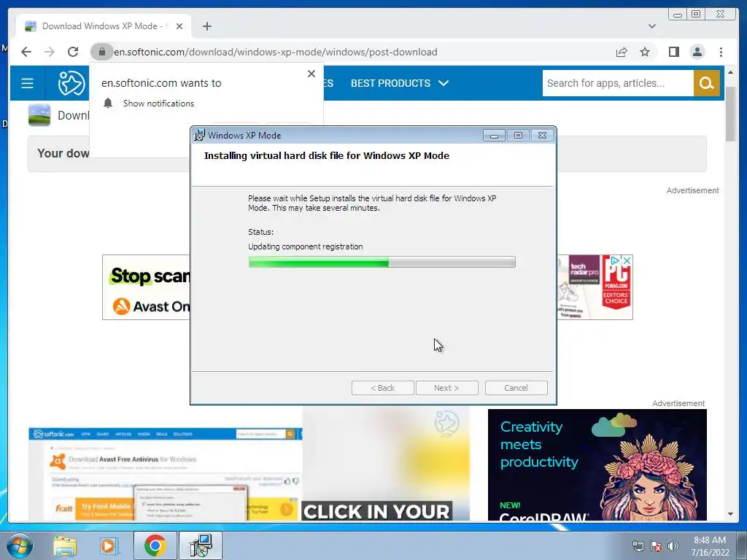Viewport: 747px width, 560px height.
Task: Click the Avast Free Antivirus video thumbnail
Action: (165, 474)
